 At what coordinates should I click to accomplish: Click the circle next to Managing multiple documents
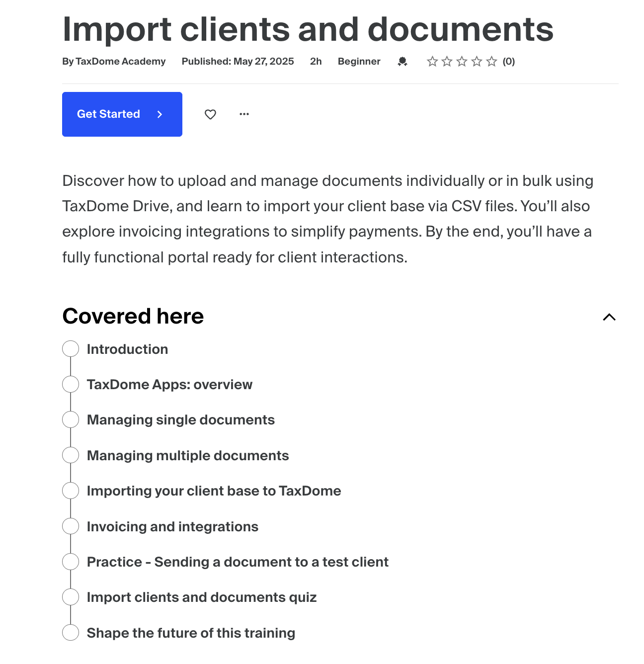(x=71, y=455)
